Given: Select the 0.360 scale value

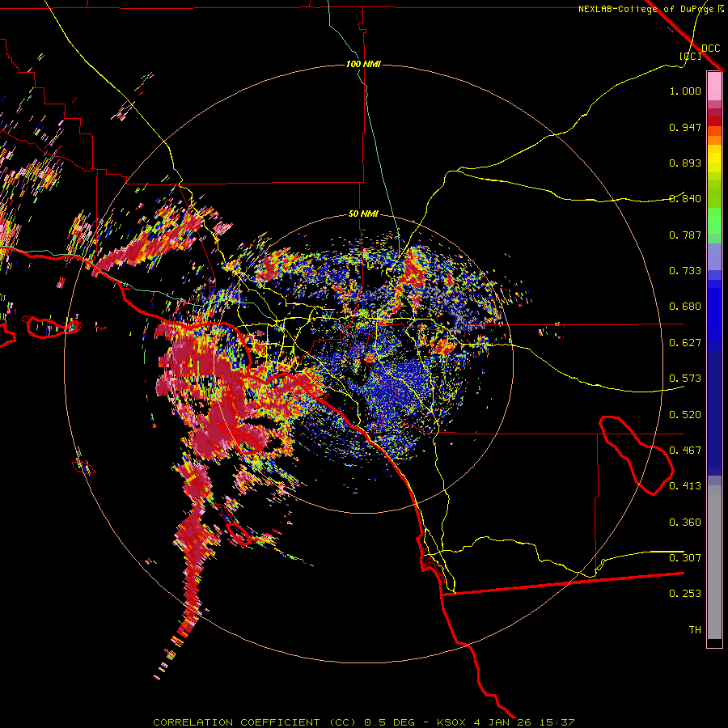Looking at the screenshot, I should (x=685, y=523).
